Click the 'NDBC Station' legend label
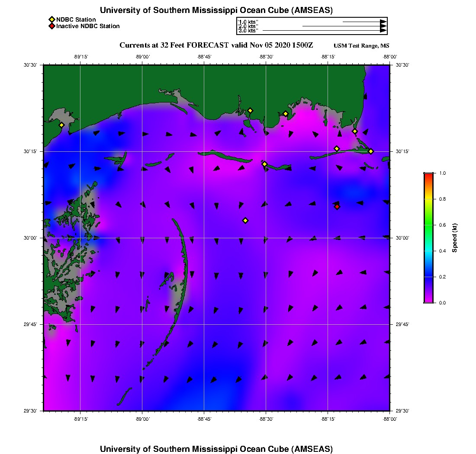Viewport: 476px width, 454px height. (76, 19)
